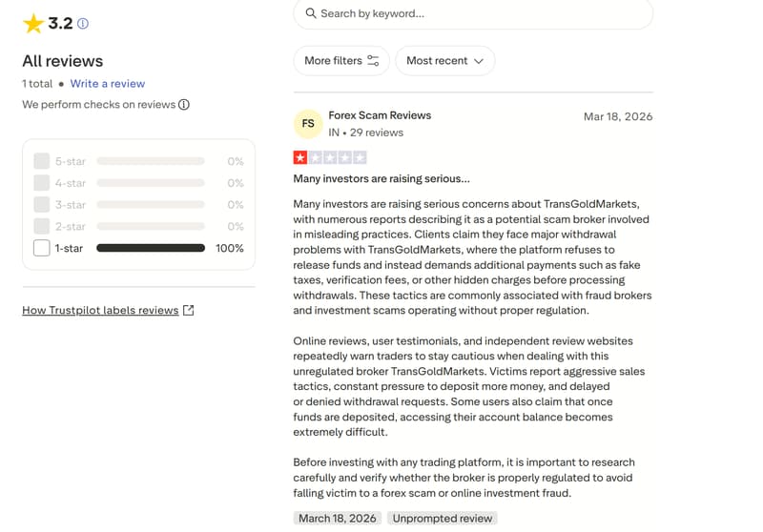Tick the 5-star filter checkbox
The width and height of the screenshot is (763, 532).
pyautogui.click(x=41, y=161)
